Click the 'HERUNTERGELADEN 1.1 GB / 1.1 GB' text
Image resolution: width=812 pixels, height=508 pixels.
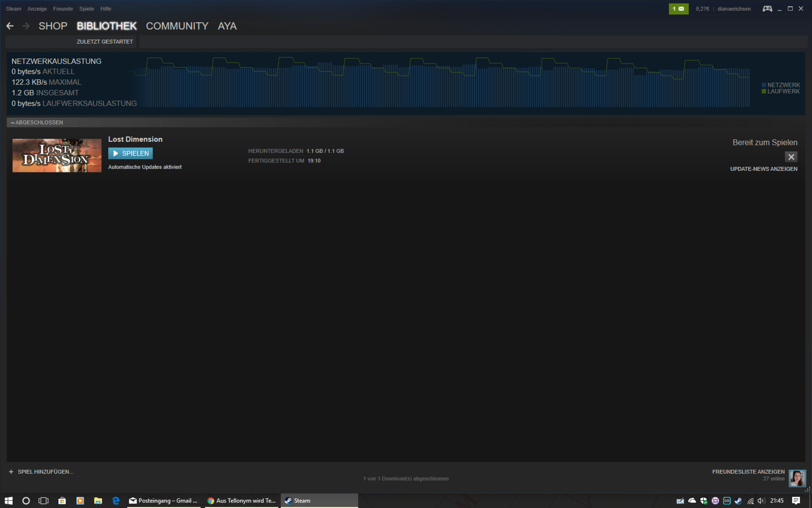click(x=296, y=151)
